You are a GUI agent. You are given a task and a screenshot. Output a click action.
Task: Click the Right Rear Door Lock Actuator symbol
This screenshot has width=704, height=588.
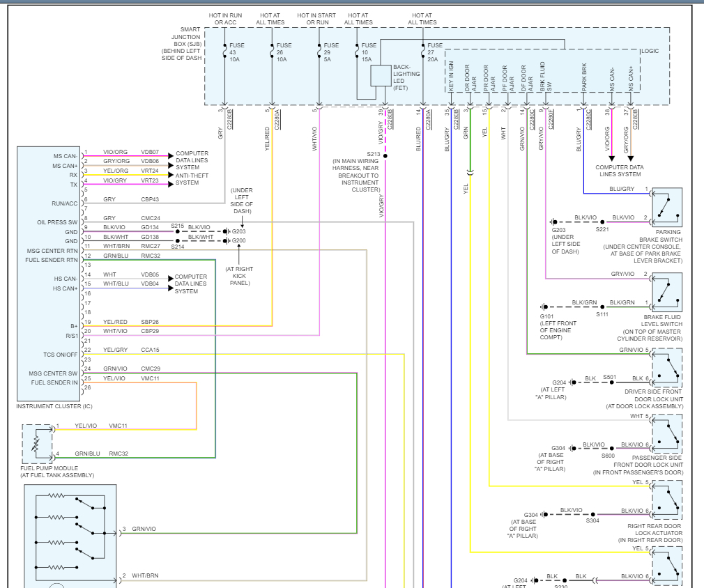point(667,500)
